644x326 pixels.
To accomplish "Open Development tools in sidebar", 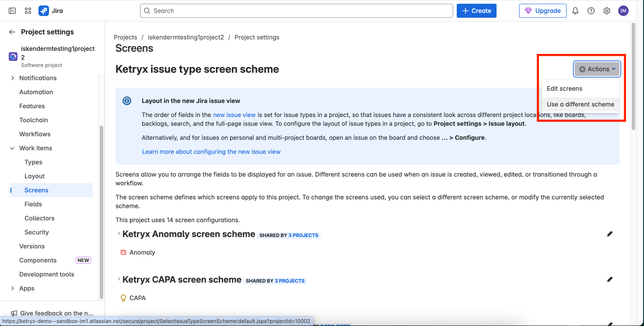I will click(47, 274).
